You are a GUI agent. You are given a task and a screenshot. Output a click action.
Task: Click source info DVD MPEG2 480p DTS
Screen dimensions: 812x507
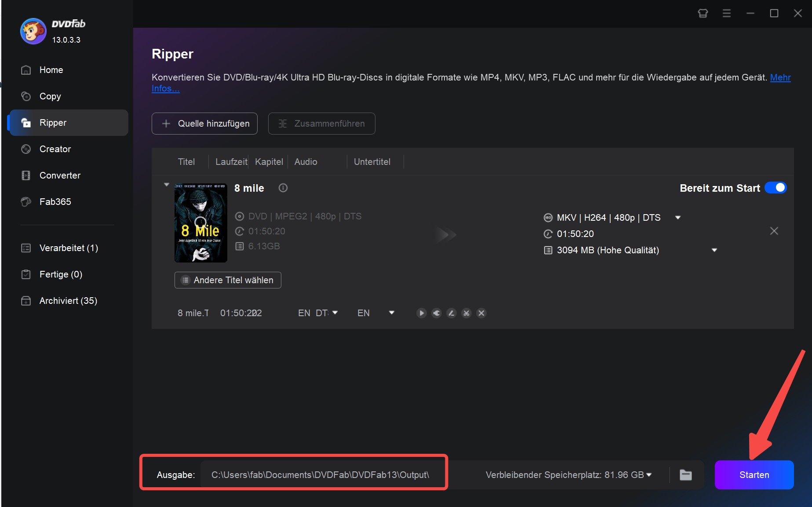click(x=305, y=216)
